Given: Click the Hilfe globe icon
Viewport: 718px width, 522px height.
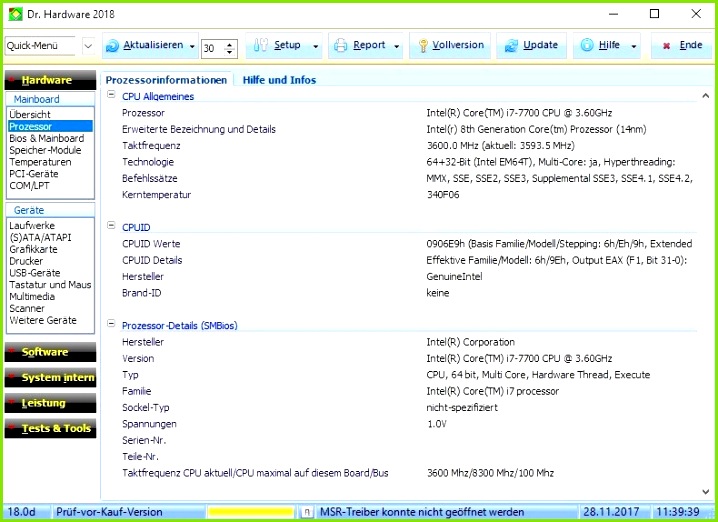Looking at the screenshot, I should 586,46.
